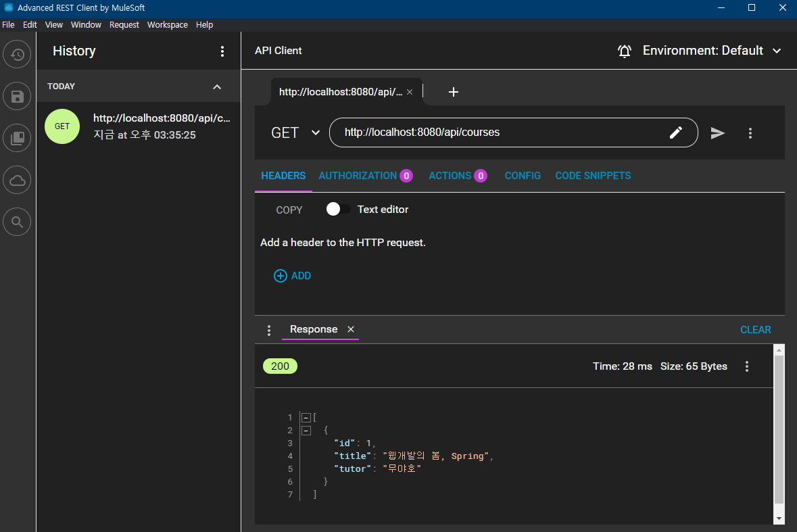The width and height of the screenshot is (797, 532).
Task: Open the Help menu
Action: tap(204, 25)
